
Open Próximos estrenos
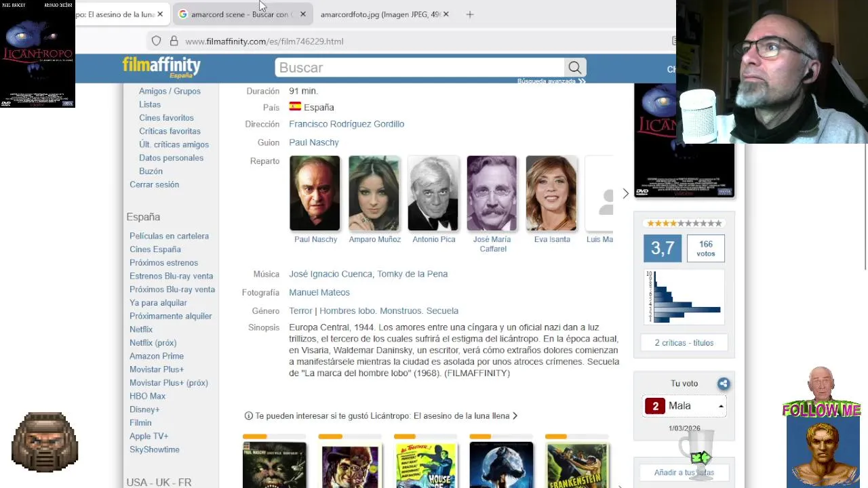(x=163, y=262)
